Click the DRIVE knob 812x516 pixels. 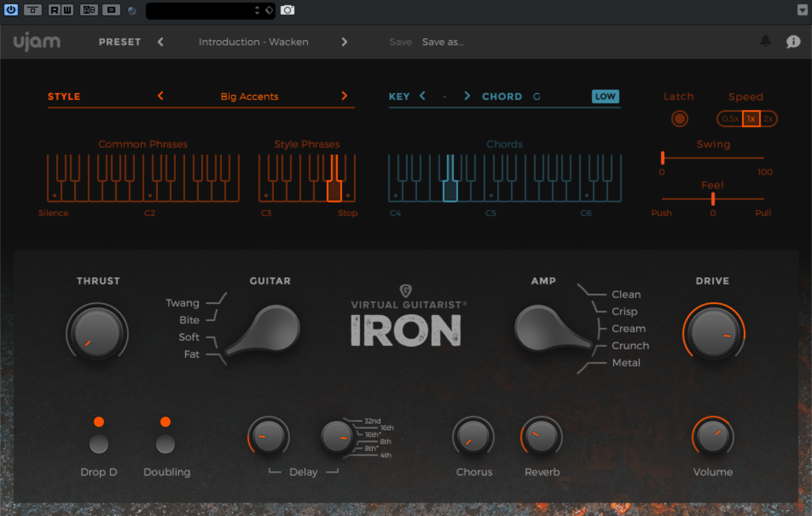click(713, 333)
